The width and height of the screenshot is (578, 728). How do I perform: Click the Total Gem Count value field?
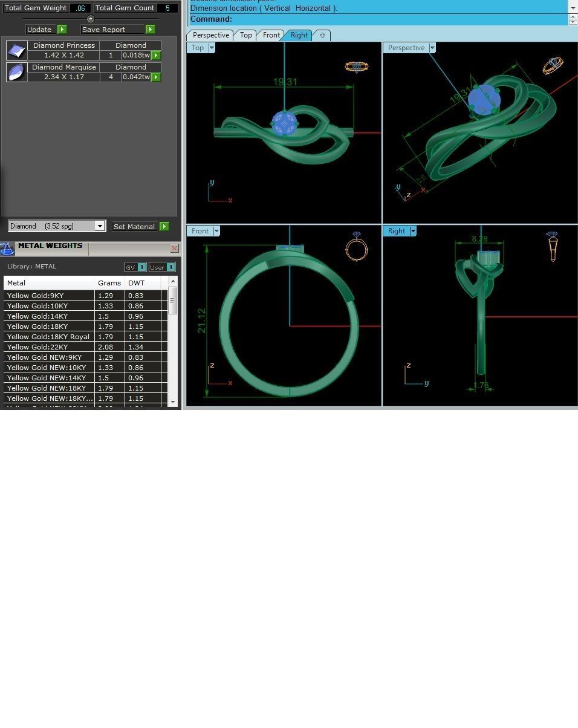click(167, 8)
